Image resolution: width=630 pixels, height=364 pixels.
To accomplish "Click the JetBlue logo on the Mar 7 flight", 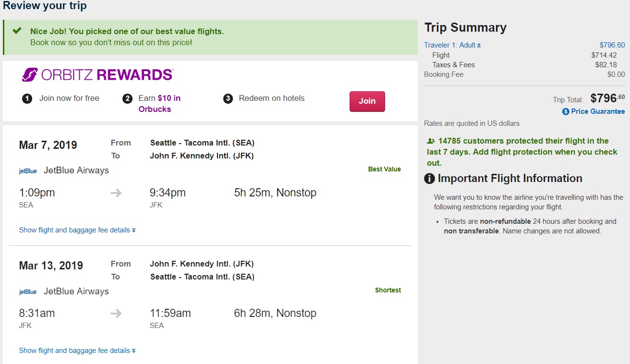I will tap(28, 171).
